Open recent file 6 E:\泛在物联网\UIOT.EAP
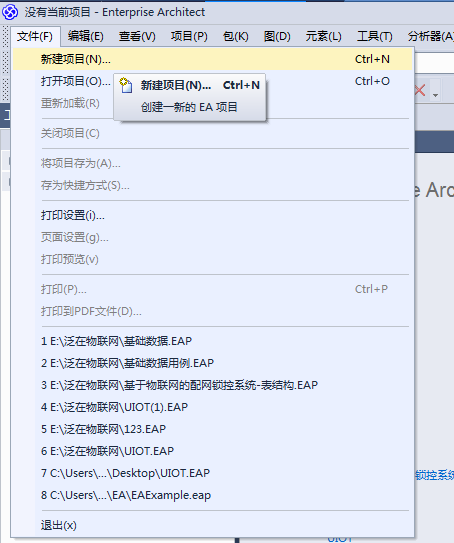 tap(213, 451)
